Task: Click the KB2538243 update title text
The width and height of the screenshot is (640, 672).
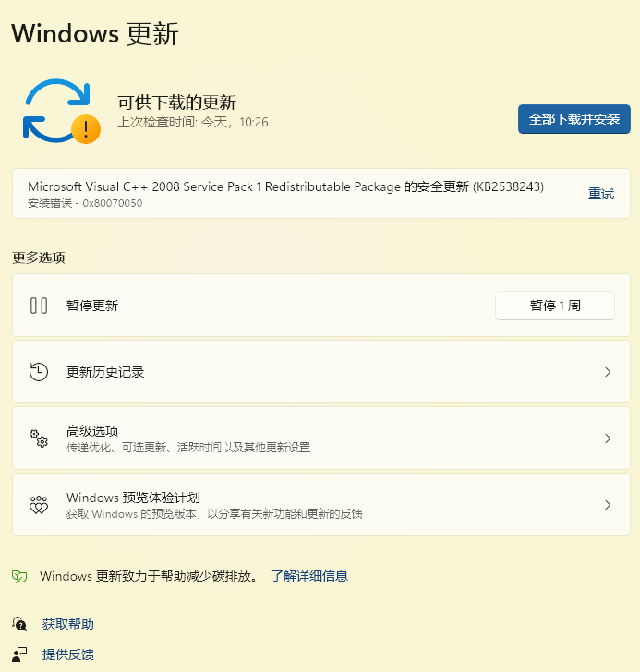Action: [286, 186]
